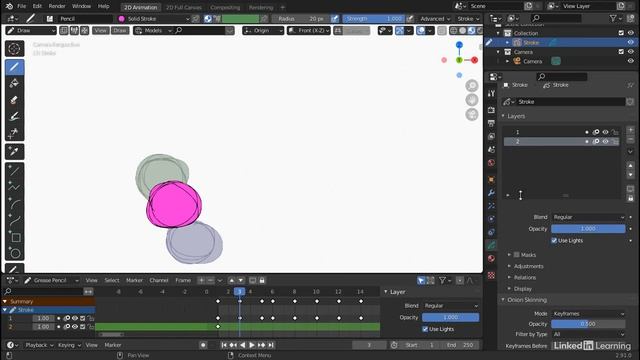The width and height of the screenshot is (640, 360).
Task: Select the Polyline tool
Action: click(14, 187)
